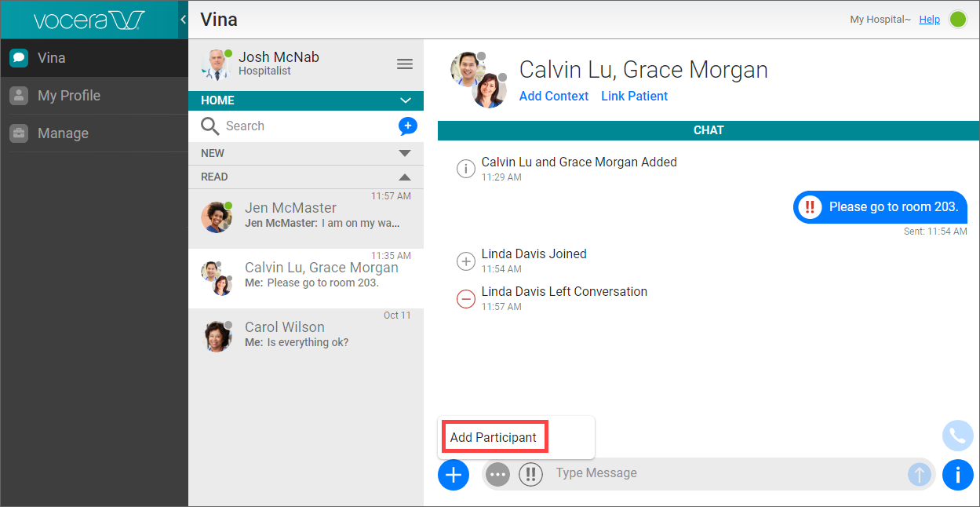Viewport: 980px width, 507px height.
Task: Click the Linda Davis Joined text
Action: point(534,253)
